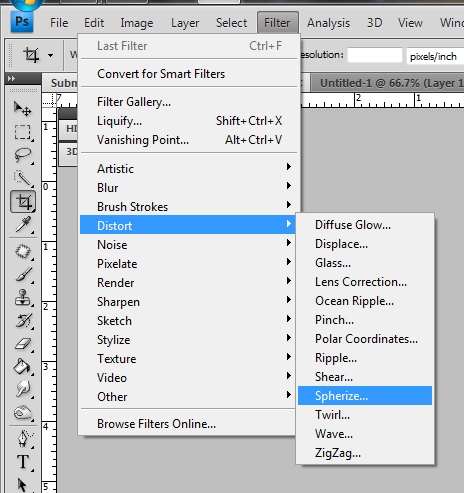This screenshot has height=493, width=464.
Task: Expand the Brush Strokes submenu
Action: [x=188, y=207]
